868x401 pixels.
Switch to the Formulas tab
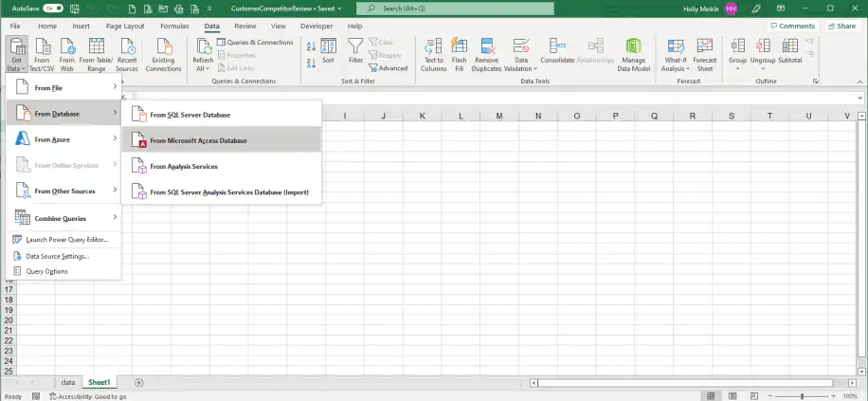point(174,26)
